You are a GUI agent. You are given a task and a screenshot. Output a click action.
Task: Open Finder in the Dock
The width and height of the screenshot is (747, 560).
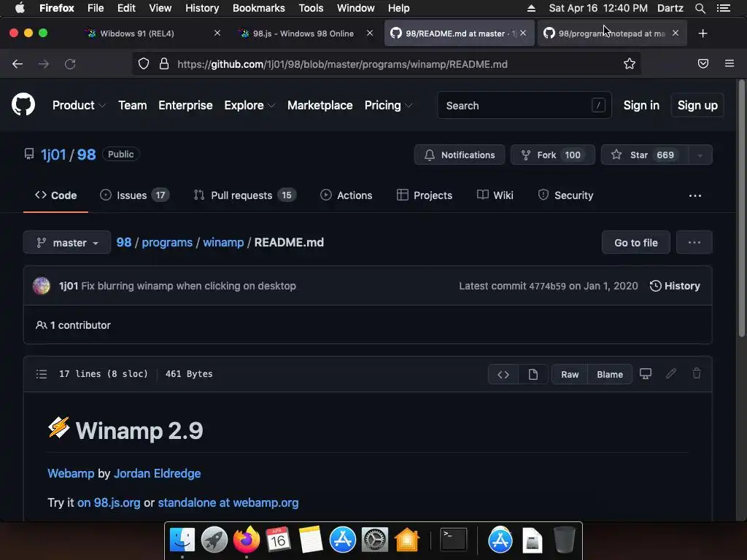coord(182,540)
